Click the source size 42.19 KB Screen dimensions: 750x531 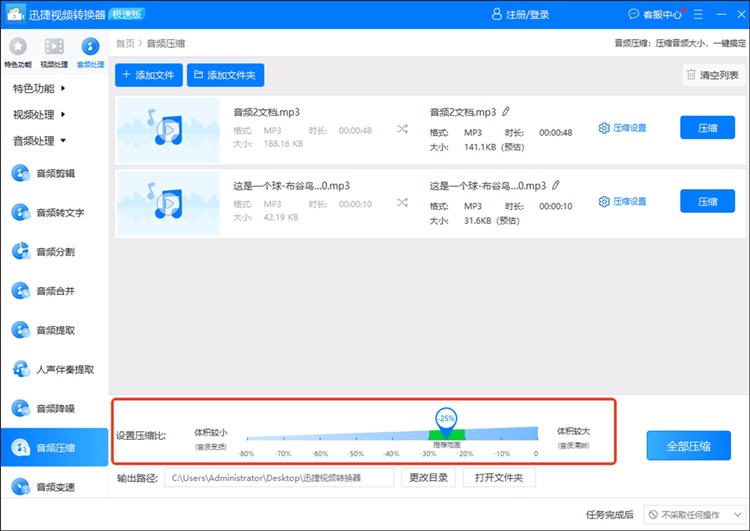[281, 217]
